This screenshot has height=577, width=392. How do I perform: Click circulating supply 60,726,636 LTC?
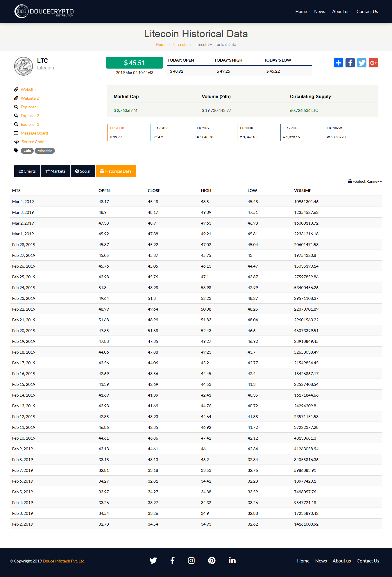(x=304, y=110)
